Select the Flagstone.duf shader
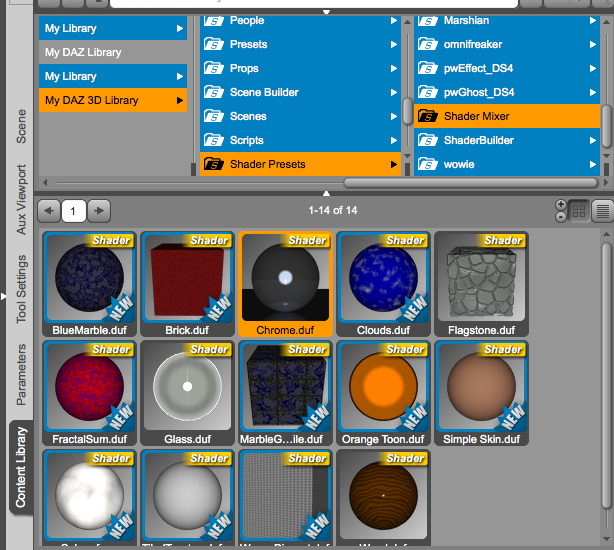Image resolution: width=614 pixels, height=550 pixels. click(481, 284)
